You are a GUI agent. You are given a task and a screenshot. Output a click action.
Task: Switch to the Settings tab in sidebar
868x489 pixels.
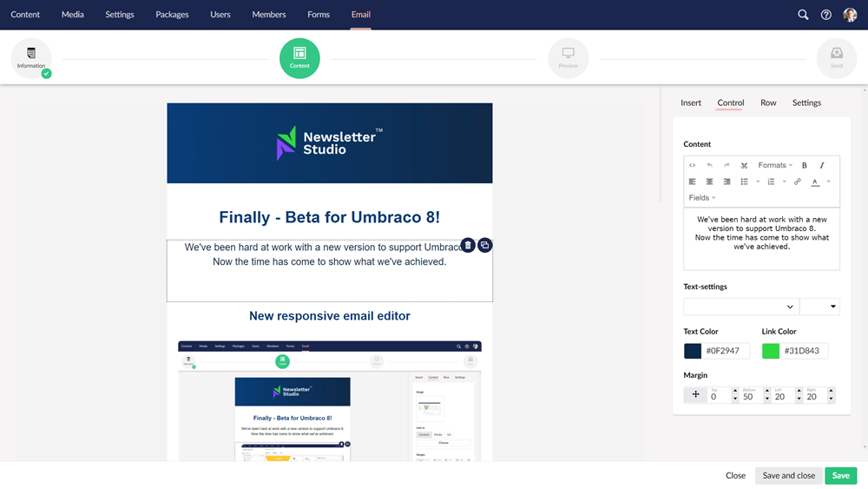coord(806,102)
